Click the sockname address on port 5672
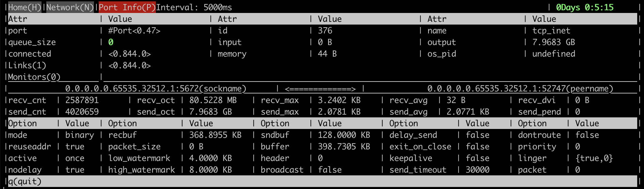The width and height of the screenshot is (644, 189). point(156,89)
